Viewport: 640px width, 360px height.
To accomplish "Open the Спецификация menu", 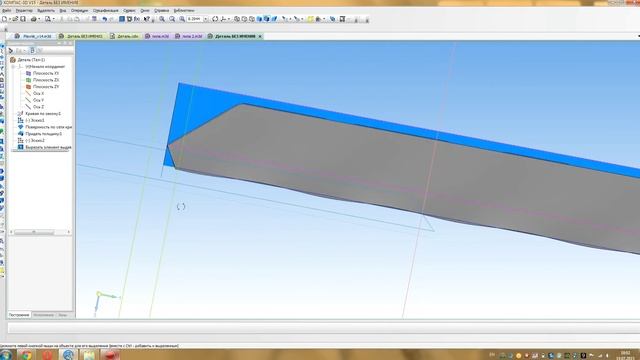I will (x=105, y=11).
